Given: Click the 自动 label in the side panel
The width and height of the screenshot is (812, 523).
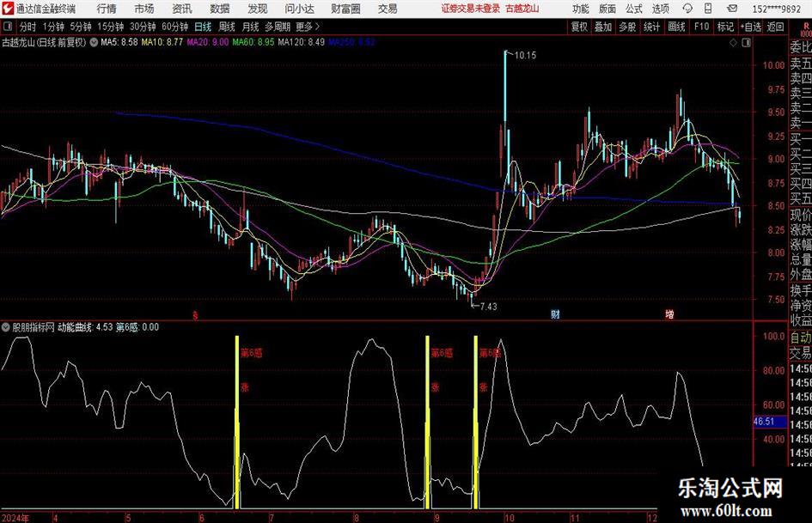Looking at the screenshot, I should [801, 338].
